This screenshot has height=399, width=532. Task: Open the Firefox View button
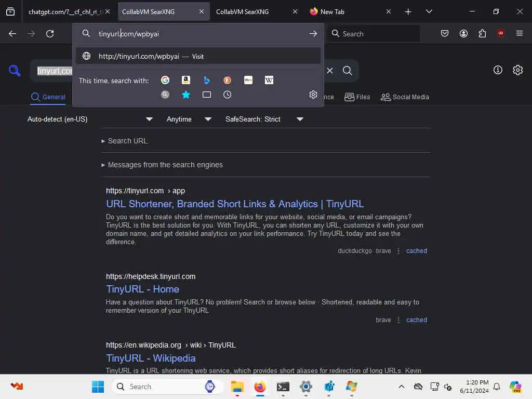click(x=10, y=12)
